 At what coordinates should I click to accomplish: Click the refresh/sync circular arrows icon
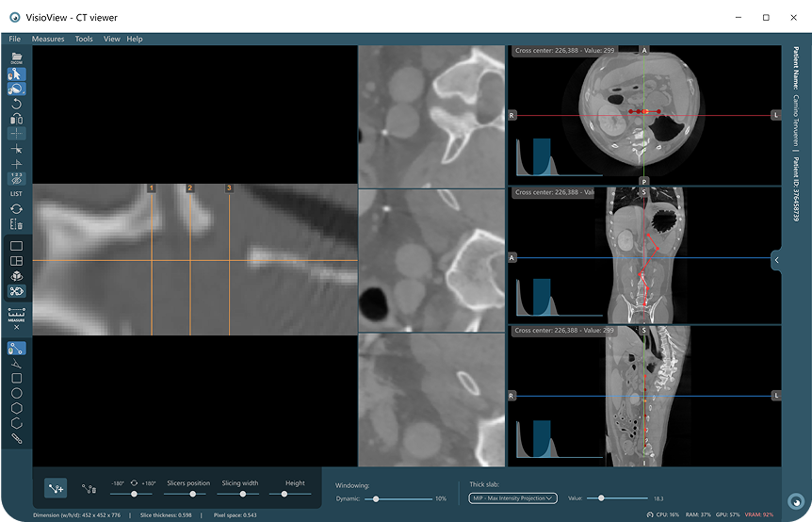pos(17,208)
